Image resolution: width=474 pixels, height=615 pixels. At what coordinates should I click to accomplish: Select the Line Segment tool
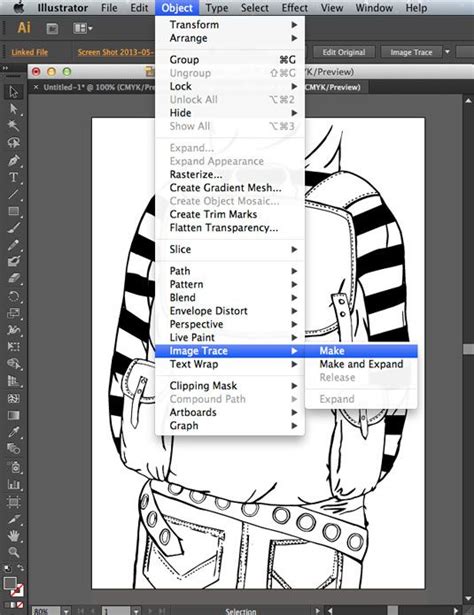pyautogui.click(x=13, y=194)
